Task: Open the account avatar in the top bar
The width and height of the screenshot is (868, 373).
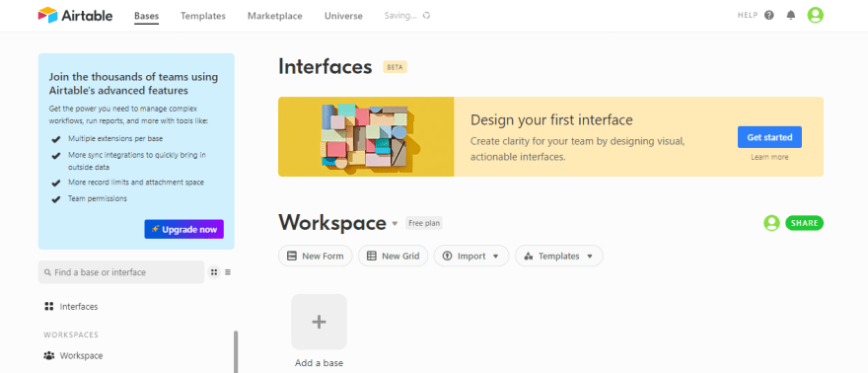Action: 815,16
